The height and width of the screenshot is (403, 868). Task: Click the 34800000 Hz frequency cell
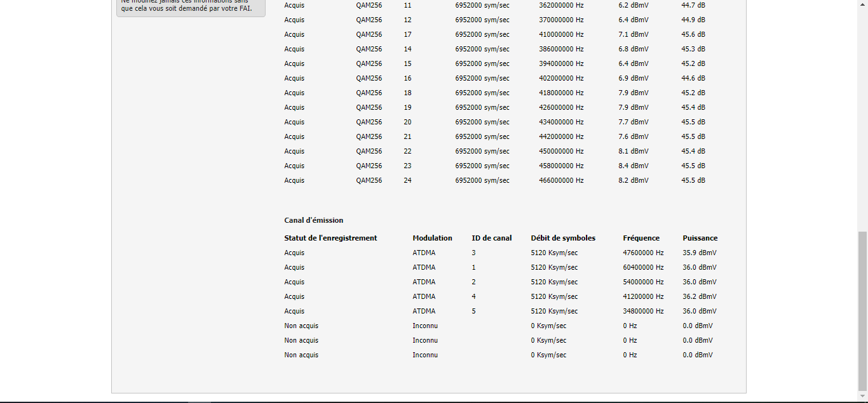point(643,311)
